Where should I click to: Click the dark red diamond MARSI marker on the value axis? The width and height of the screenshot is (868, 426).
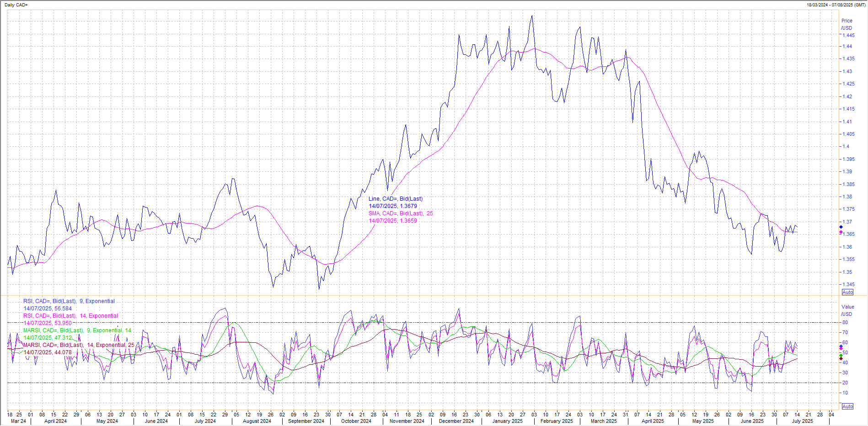841,359
